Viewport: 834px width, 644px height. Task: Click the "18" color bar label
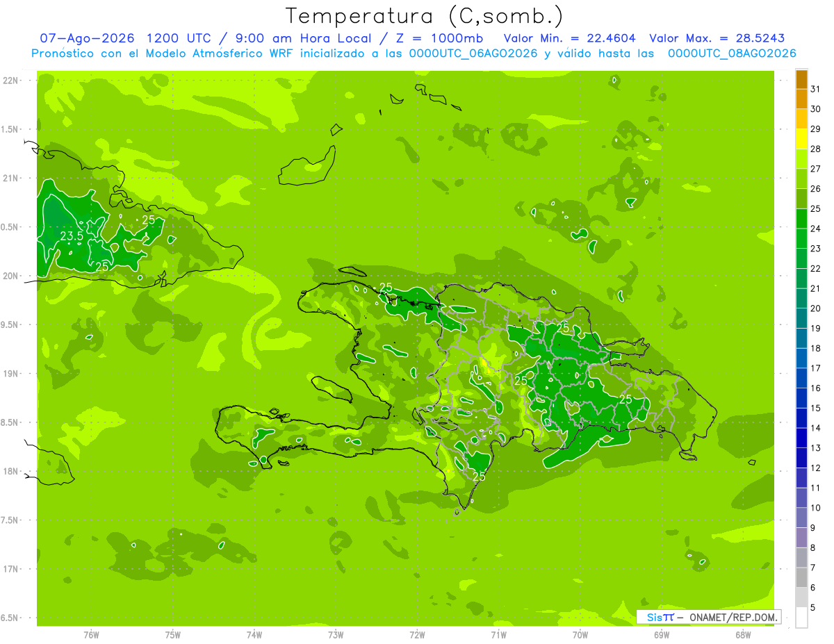(816, 348)
